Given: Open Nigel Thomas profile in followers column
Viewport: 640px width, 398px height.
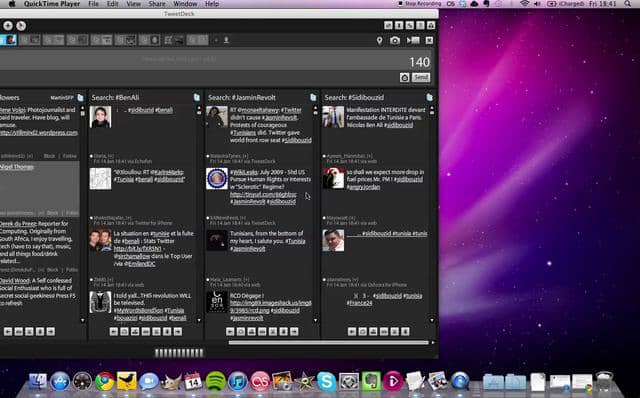Looking at the screenshot, I should [17, 167].
